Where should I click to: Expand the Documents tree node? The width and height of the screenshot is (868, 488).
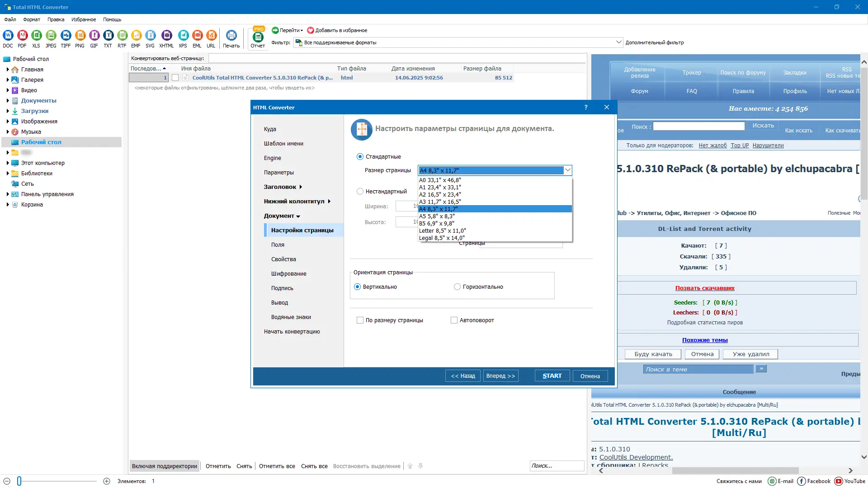point(8,101)
